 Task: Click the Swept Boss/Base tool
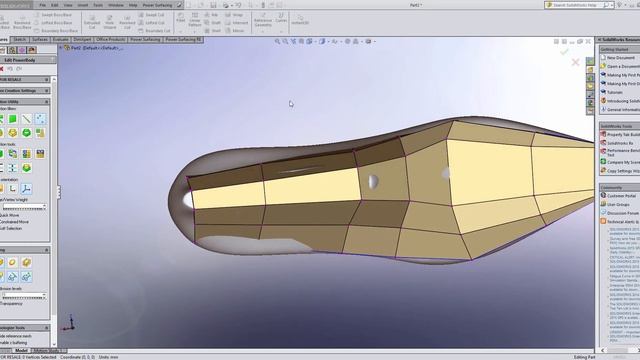point(53,15)
